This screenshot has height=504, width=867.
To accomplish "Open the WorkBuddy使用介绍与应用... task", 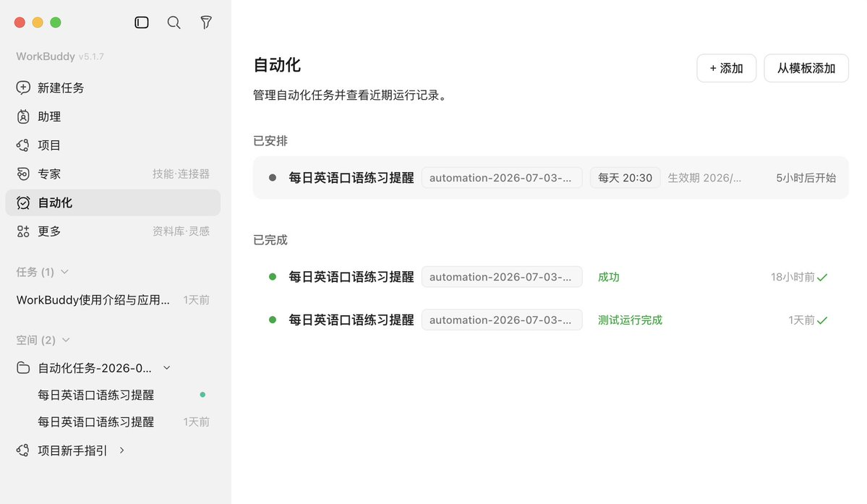I will [93, 300].
